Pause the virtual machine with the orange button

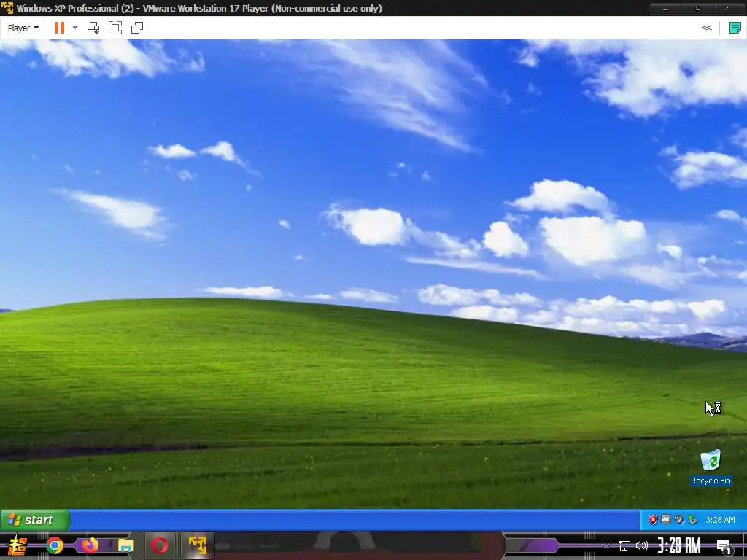tap(60, 28)
